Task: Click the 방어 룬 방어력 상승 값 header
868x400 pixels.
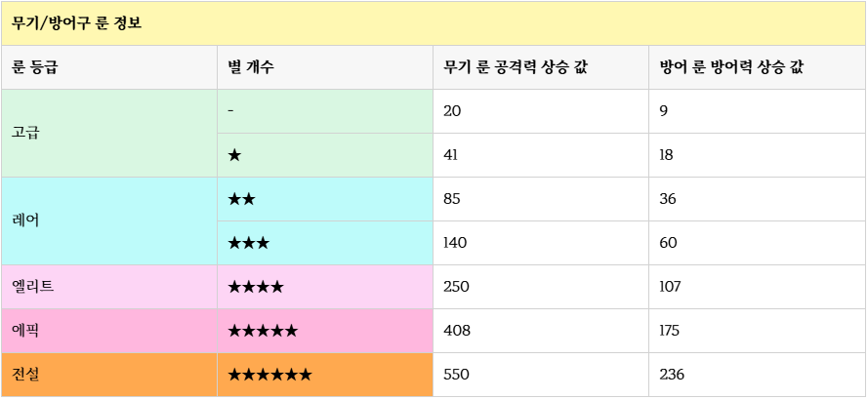Action: [x=758, y=67]
